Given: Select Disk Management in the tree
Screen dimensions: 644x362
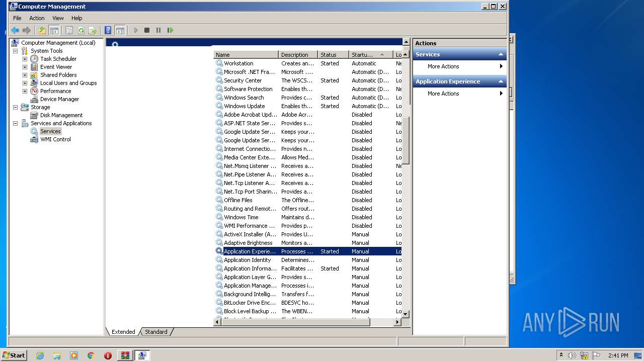Looking at the screenshot, I should 61,115.
